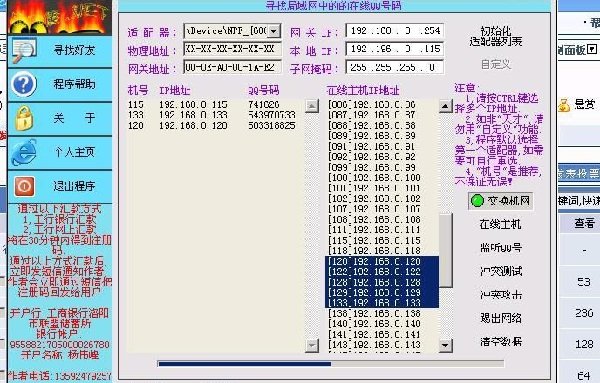The height and width of the screenshot is (383, 600).
Task: Select highlighted host entry [129]
Action: [x=382, y=292]
